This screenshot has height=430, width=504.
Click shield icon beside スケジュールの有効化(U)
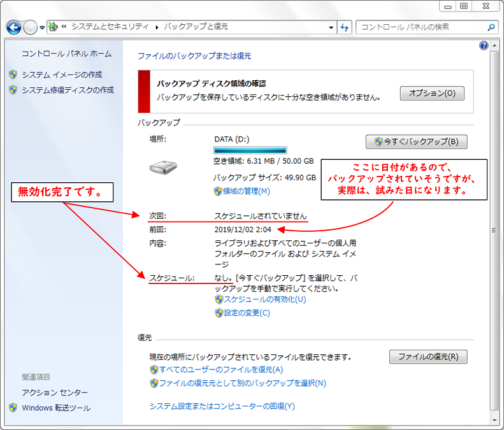(x=219, y=299)
